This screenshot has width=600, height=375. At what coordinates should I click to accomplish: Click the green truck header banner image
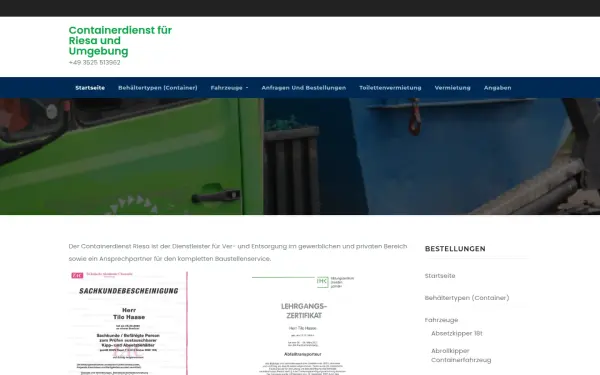[x=300, y=156]
